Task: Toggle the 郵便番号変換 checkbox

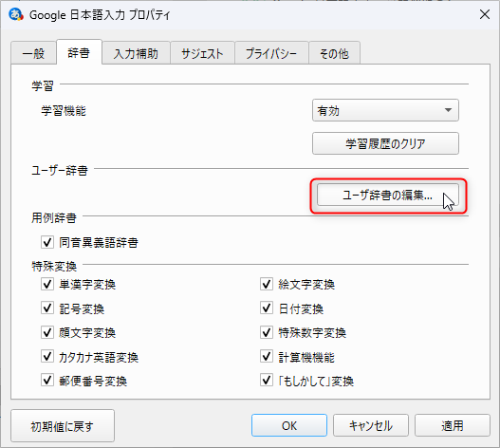Action: [47, 381]
